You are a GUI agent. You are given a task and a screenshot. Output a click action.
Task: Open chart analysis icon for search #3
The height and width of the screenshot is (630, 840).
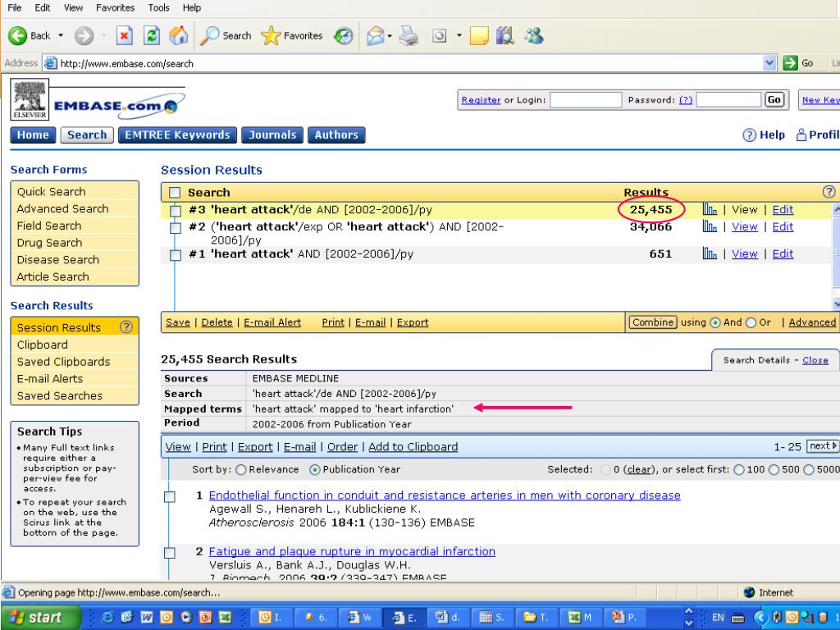pos(710,209)
